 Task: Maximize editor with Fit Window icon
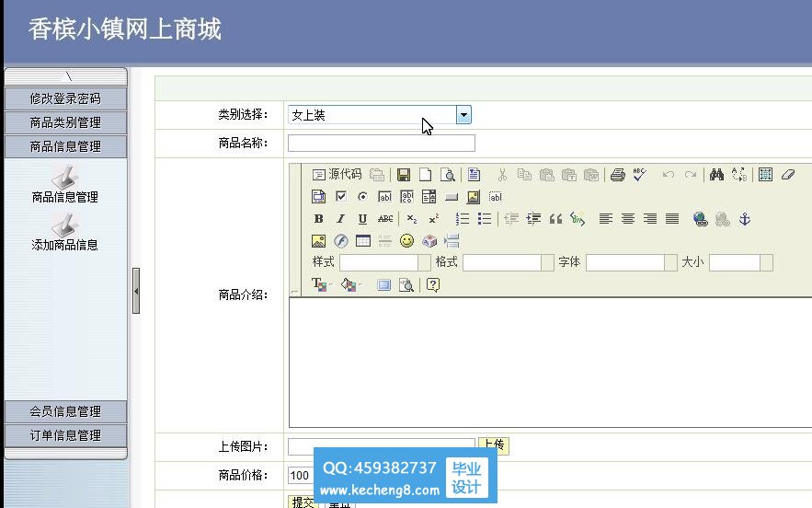tap(383, 285)
